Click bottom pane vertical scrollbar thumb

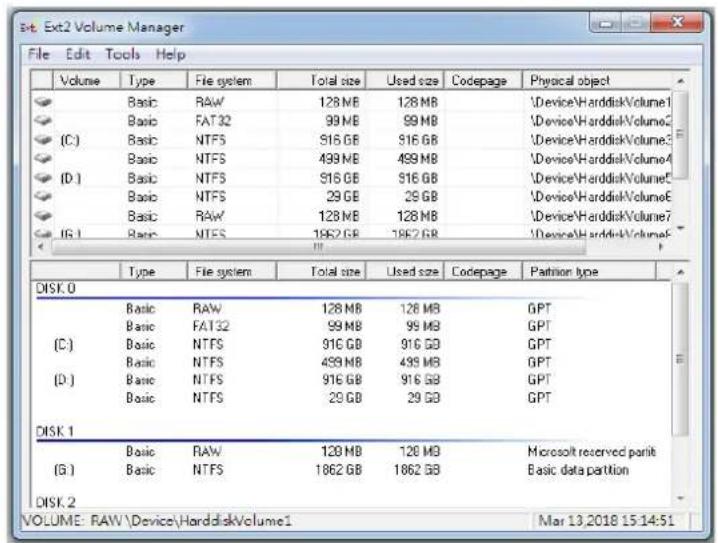coord(680,359)
